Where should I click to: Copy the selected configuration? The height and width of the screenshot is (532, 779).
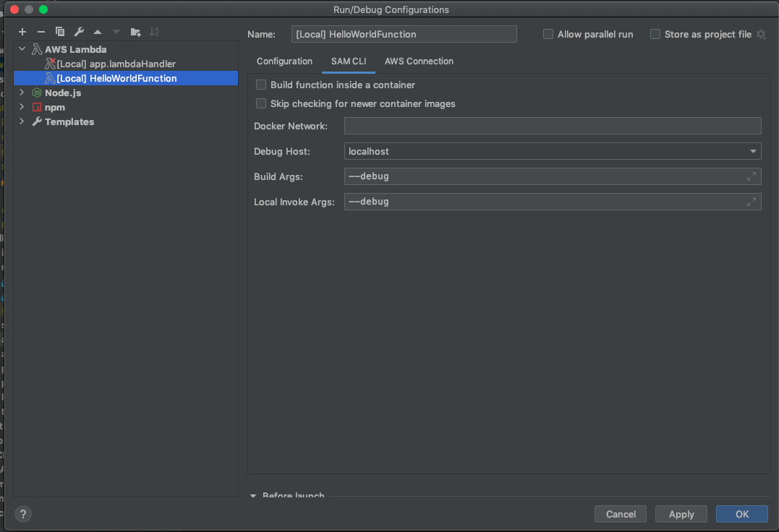[x=60, y=32]
